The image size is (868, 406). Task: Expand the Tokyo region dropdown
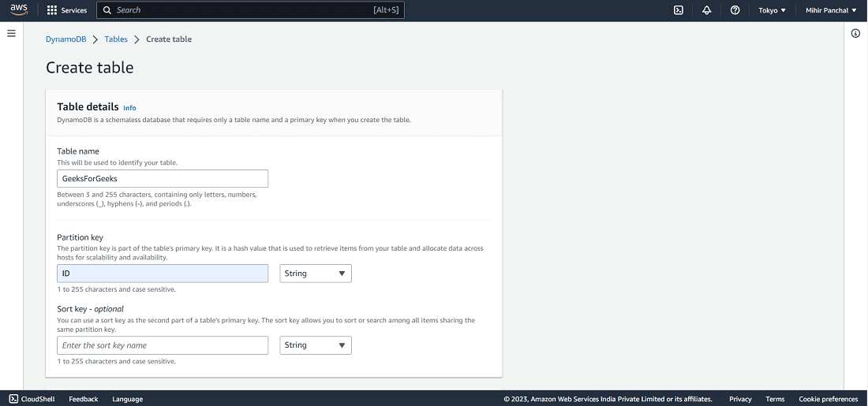(773, 10)
